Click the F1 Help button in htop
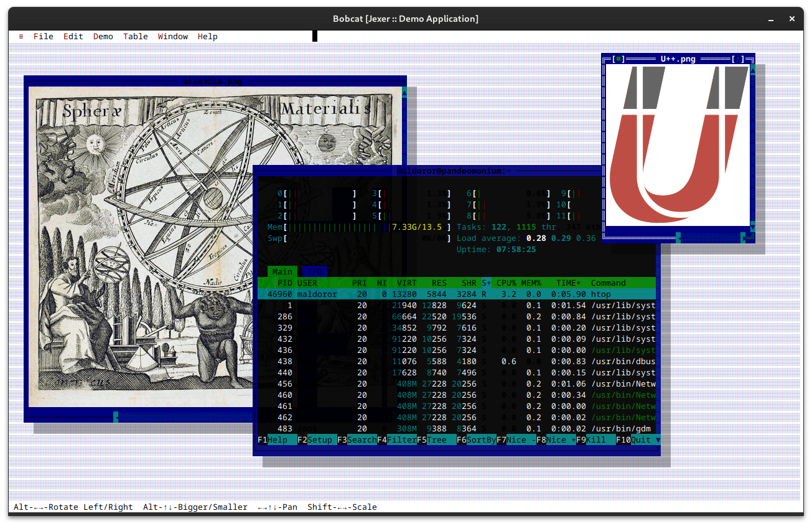This screenshot has width=812, height=526. [x=278, y=440]
